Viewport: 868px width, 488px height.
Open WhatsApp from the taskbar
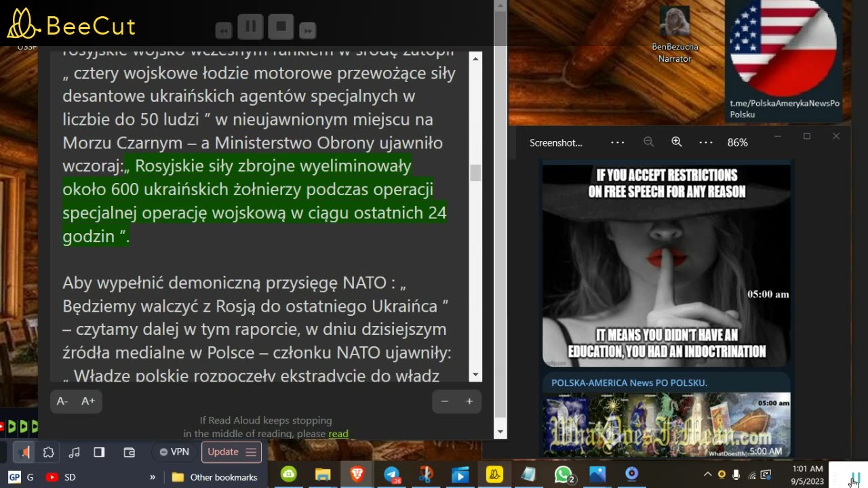[x=564, y=474]
